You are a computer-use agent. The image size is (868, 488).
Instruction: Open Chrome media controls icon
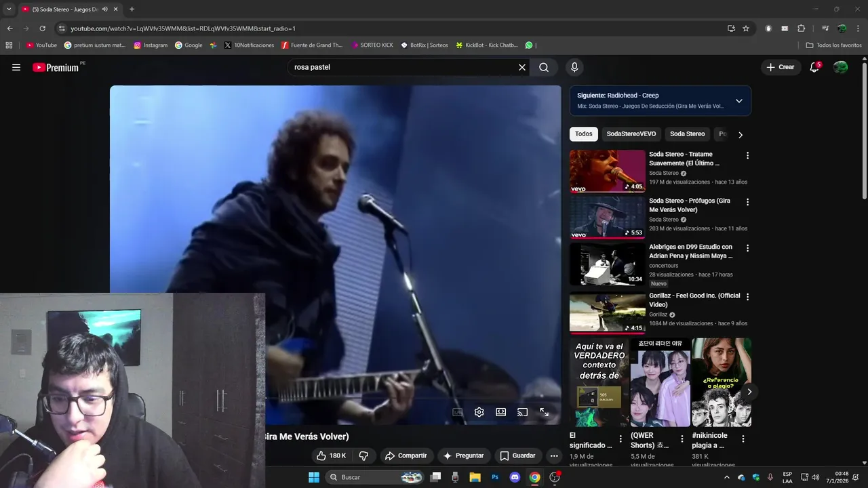click(825, 28)
